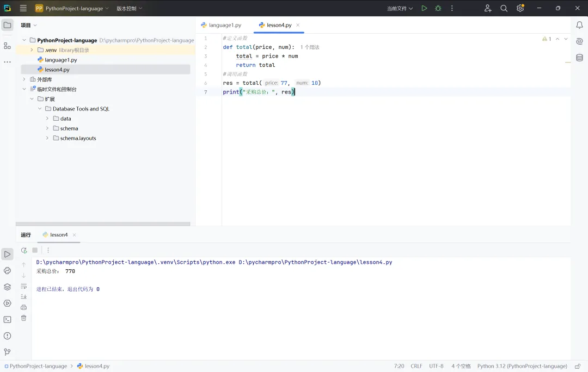Open 项目 view selector dropdown
Image resolution: width=588 pixels, height=372 pixels.
pyautogui.click(x=29, y=25)
